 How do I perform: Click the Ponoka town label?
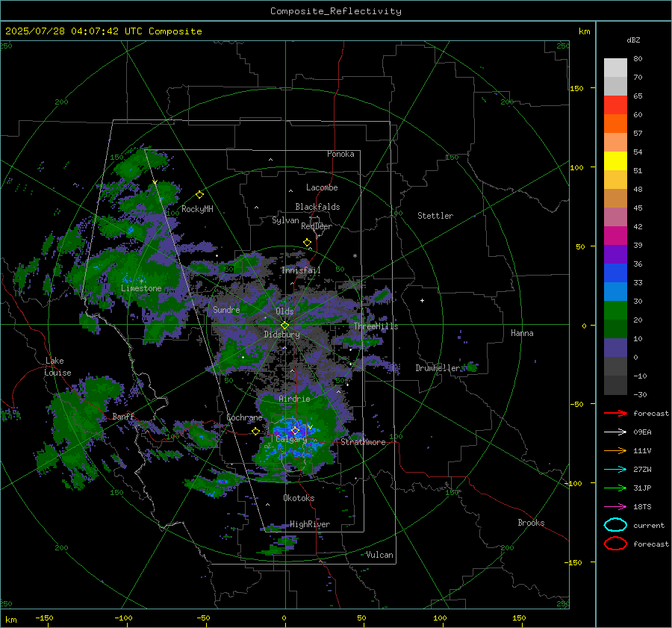[340, 154]
